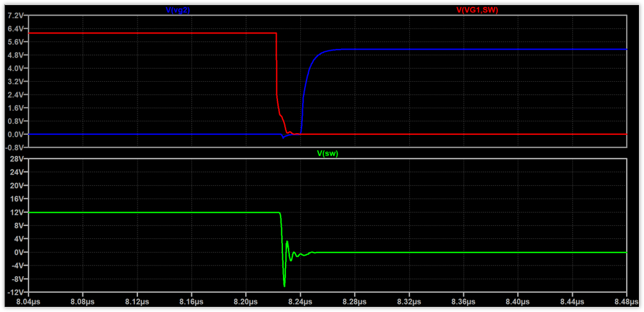Click the V(VG1,SW) trace label
The height and width of the screenshot is (312, 644).
tap(477, 11)
